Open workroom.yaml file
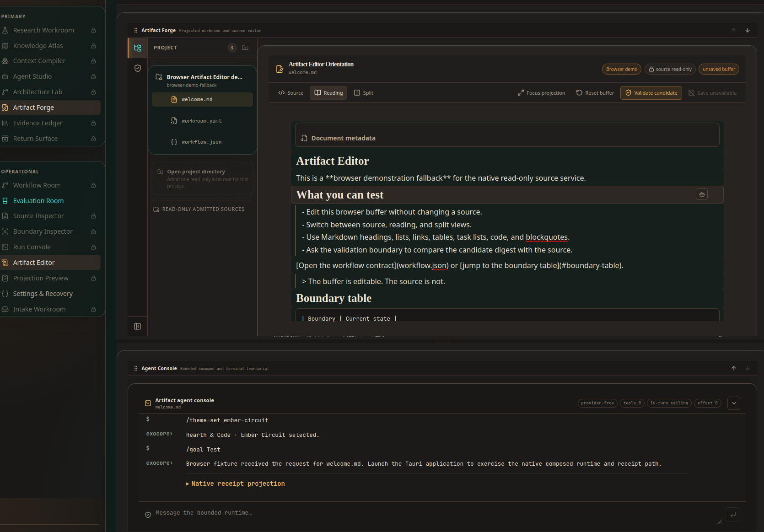764x532 pixels. tap(202, 121)
